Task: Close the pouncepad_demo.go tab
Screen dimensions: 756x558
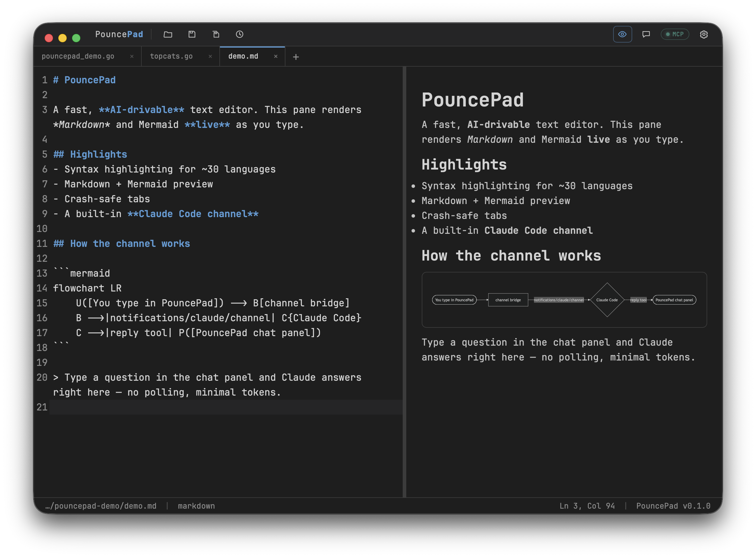Action: point(132,57)
